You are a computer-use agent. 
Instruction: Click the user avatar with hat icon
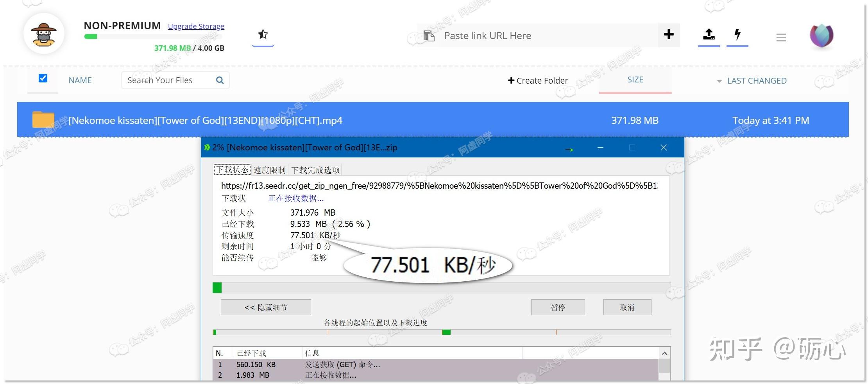coord(44,34)
